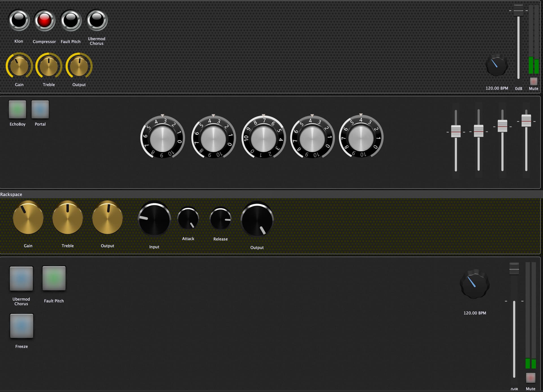Click the small gold Treble knob in the top panel
543x392 pixels.
pos(49,66)
